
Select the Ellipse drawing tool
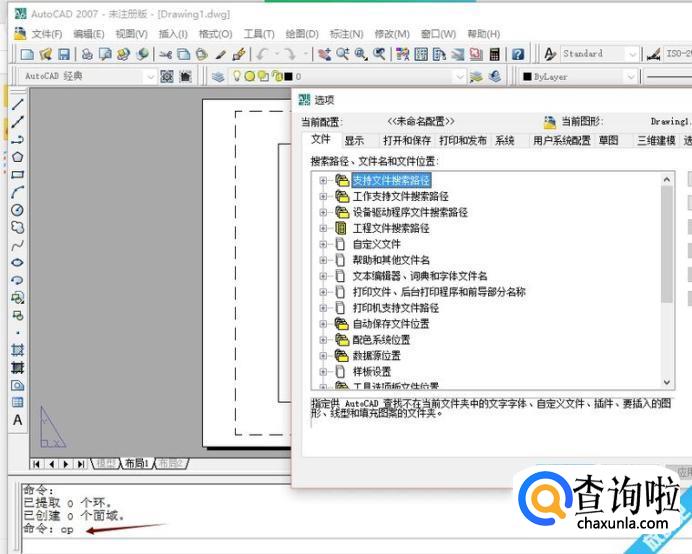pyautogui.click(x=18, y=263)
